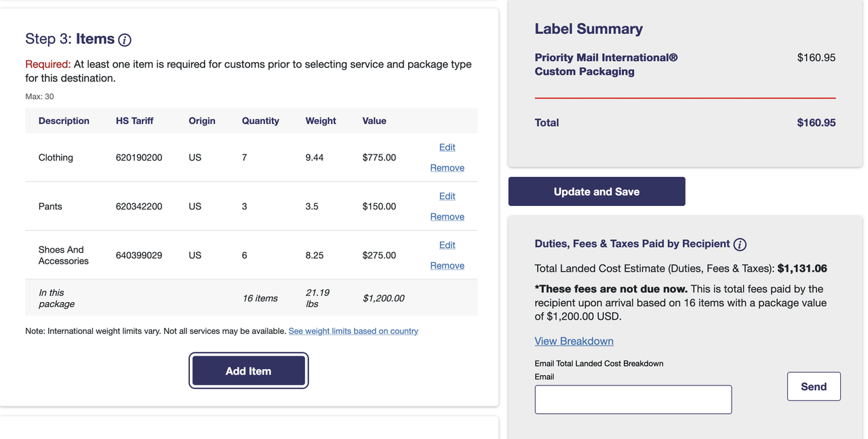Remove the Shoes And Accessories item
Screen dimensions: 868x439
click(447, 266)
